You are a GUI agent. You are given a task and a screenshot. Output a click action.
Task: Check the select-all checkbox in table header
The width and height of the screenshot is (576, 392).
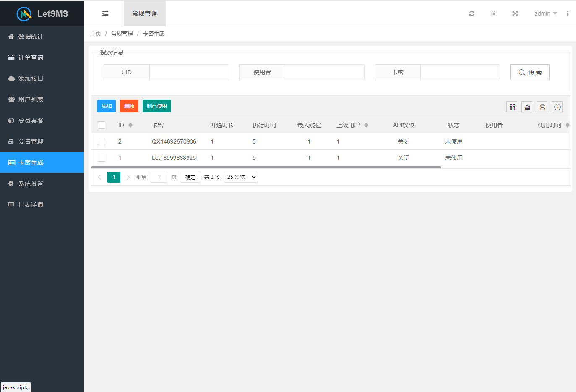pos(101,125)
